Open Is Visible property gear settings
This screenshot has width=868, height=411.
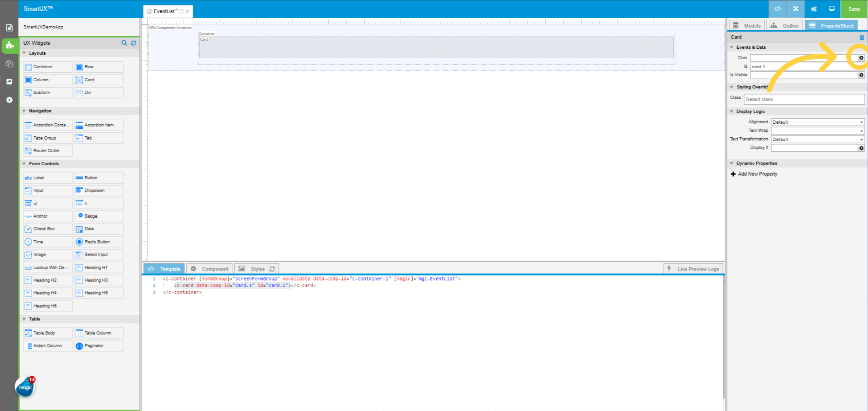(861, 75)
